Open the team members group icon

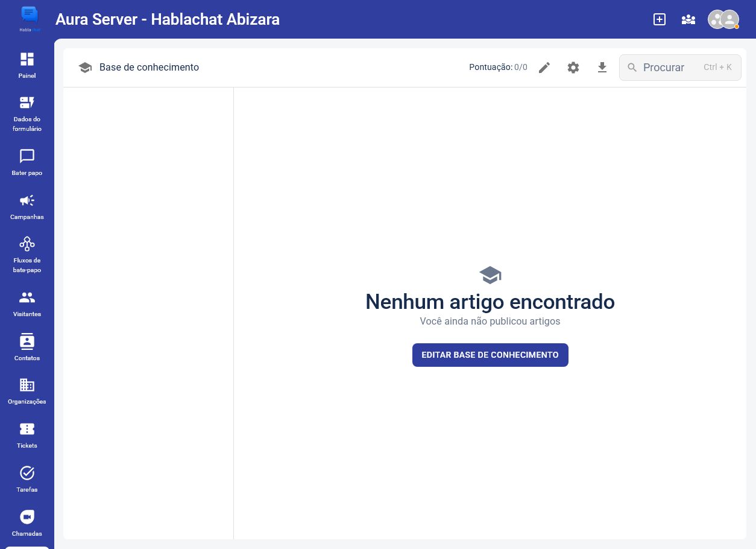pyautogui.click(x=688, y=19)
